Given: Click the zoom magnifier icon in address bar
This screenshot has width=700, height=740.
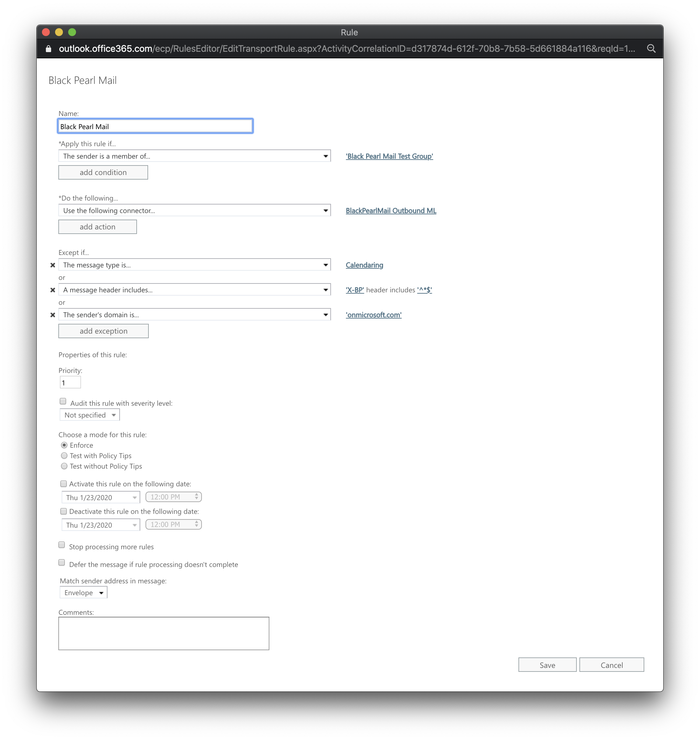Looking at the screenshot, I should pyautogui.click(x=651, y=49).
